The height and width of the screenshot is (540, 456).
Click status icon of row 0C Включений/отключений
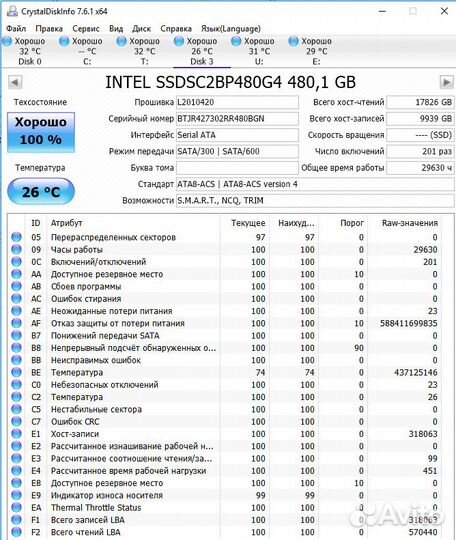coord(16,262)
